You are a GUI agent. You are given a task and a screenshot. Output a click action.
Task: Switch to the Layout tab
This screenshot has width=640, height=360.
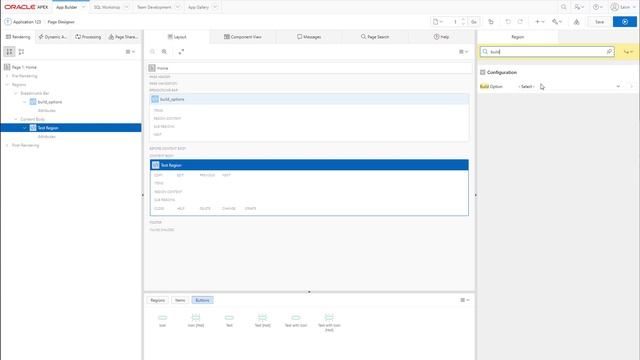coord(177,37)
